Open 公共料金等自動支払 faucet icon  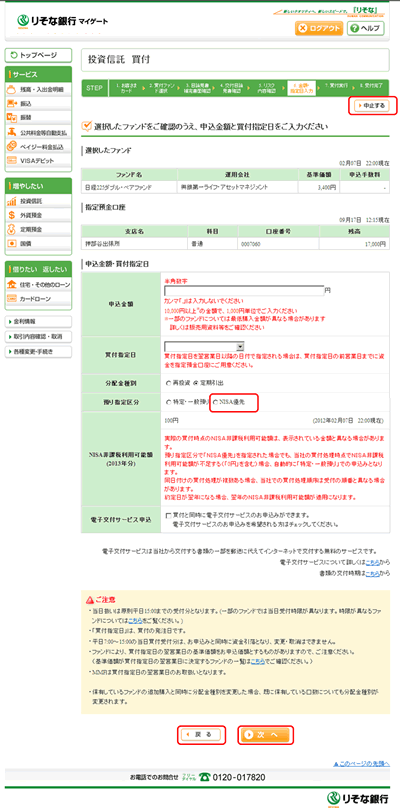click(x=12, y=132)
